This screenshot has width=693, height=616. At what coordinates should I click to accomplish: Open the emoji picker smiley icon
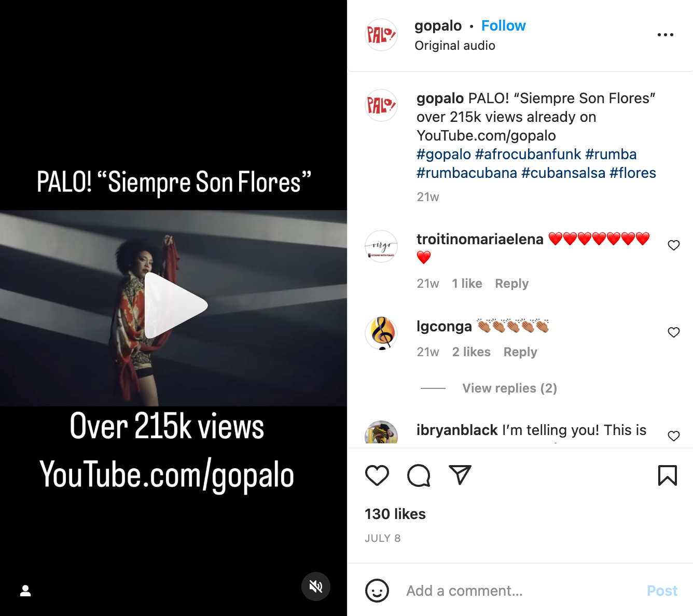[377, 591]
